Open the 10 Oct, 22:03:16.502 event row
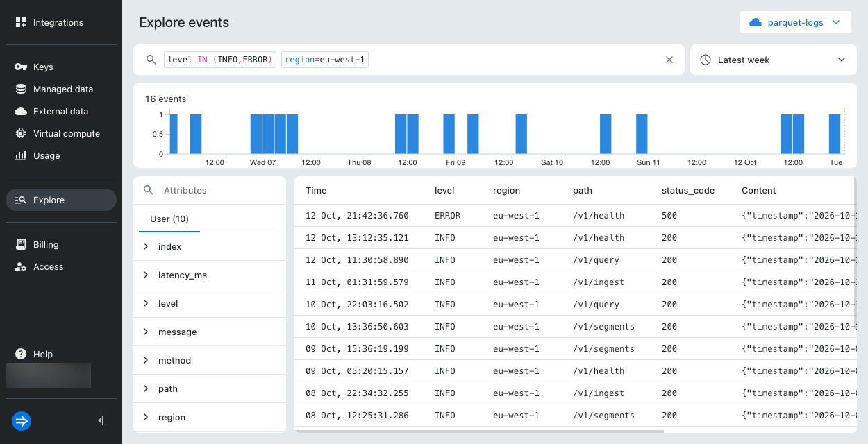This screenshot has width=868, height=444. pyautogui.click(x=575, y=305)
